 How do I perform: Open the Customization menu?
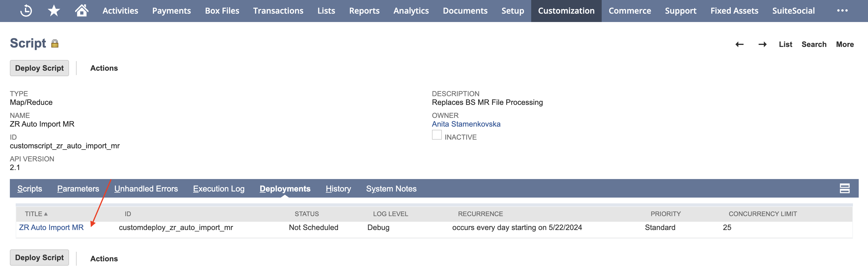[x=566, y=11]
